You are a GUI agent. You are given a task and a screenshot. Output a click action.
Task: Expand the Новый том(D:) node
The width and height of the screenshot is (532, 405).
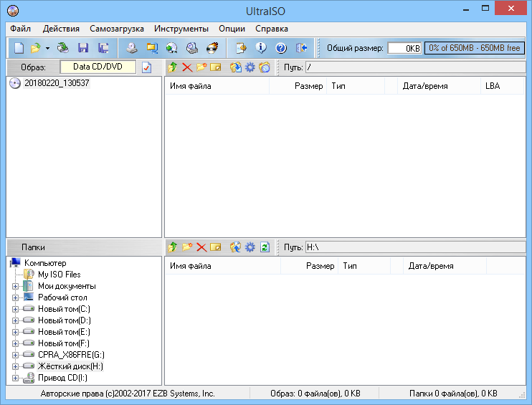15,320
